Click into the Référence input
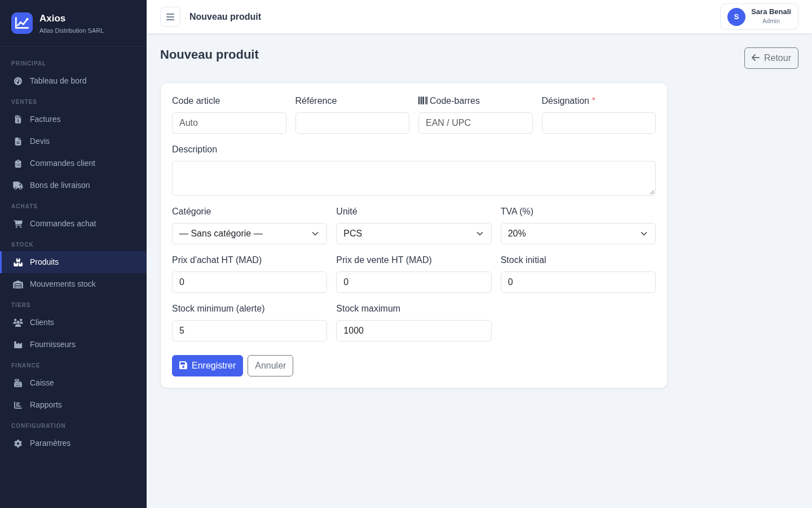The width and height of the screenshot is (812, 508). coord(352,123)
